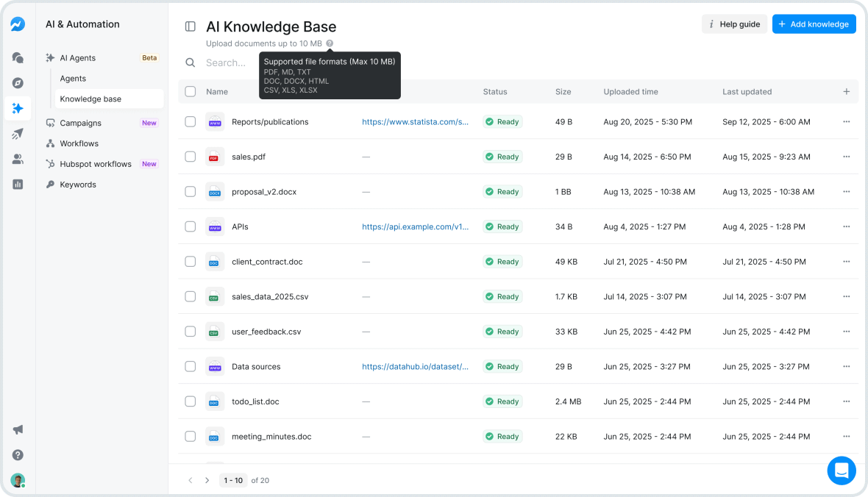Click the Add knowledge button
This screenshot has height=497, width=868.
tap(814, 24)
